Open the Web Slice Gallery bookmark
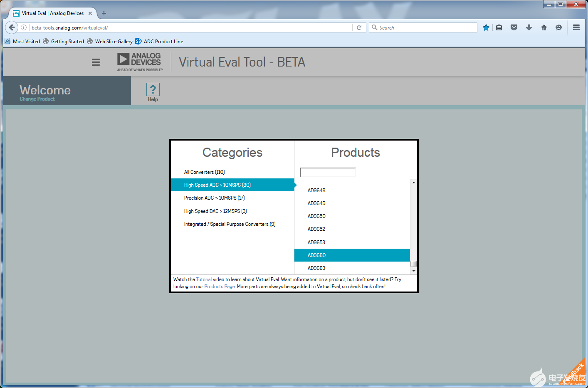 110,41
